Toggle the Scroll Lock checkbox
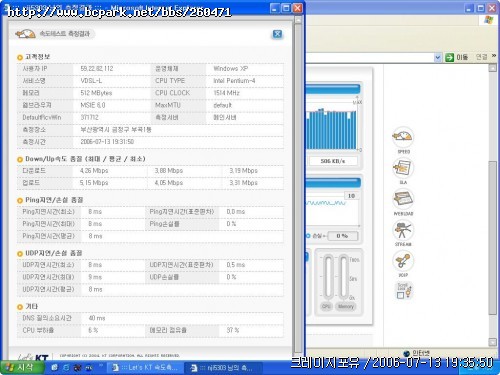Viewport: 500px width, 375px height. 400,295
